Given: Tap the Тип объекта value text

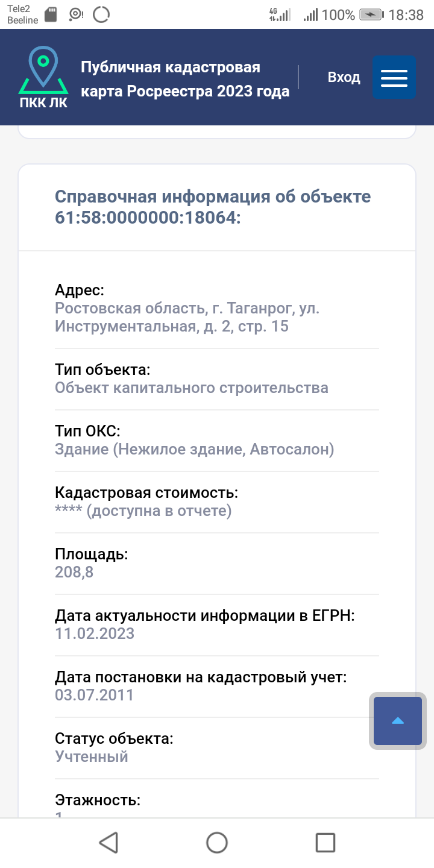Looking at the screenshot, I should click(191, 388).
